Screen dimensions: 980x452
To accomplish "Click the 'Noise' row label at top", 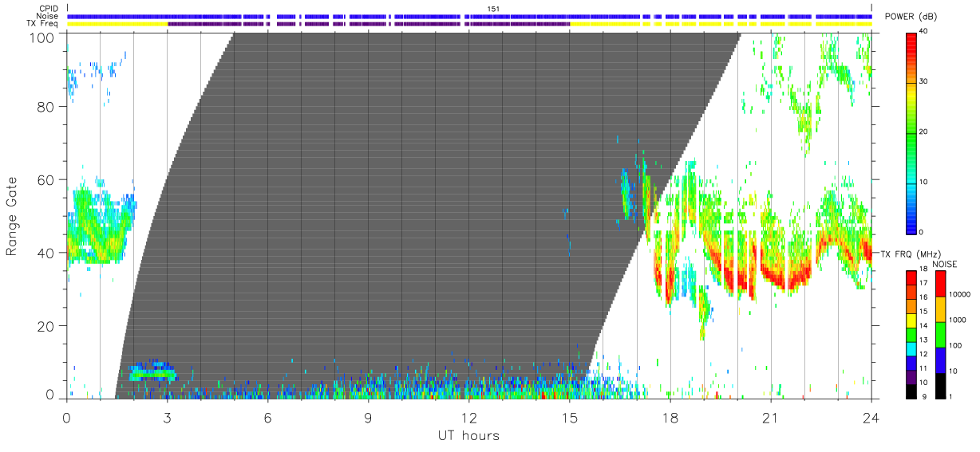I will click(x=48, y=16).
